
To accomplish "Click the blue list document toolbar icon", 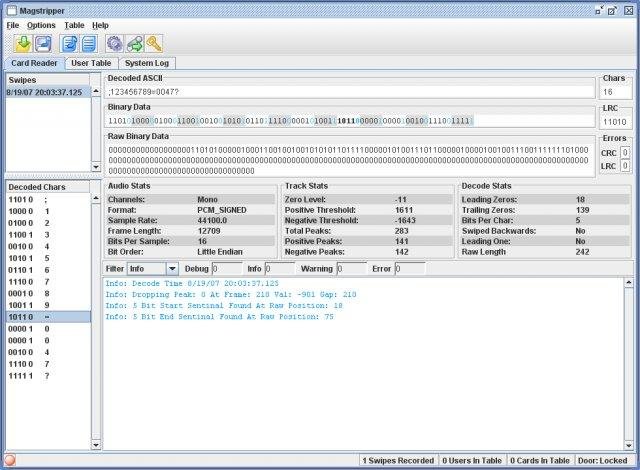I will pyautogui.click(x=89, y=44).
